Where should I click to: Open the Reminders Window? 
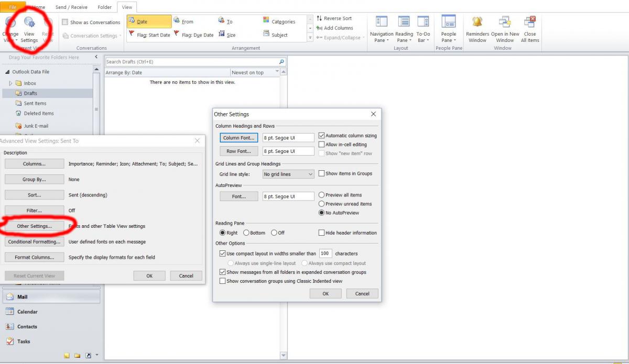click(477, 29)
